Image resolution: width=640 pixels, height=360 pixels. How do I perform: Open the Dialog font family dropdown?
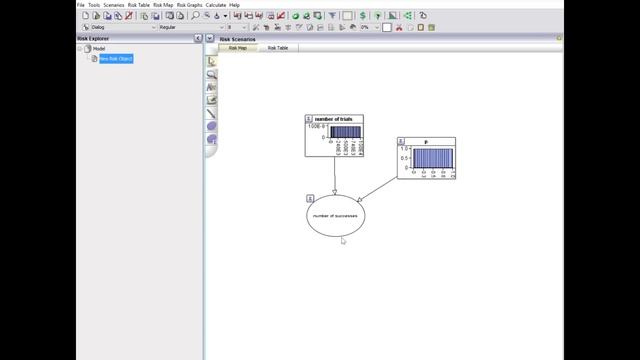click(x=154, y=27)
